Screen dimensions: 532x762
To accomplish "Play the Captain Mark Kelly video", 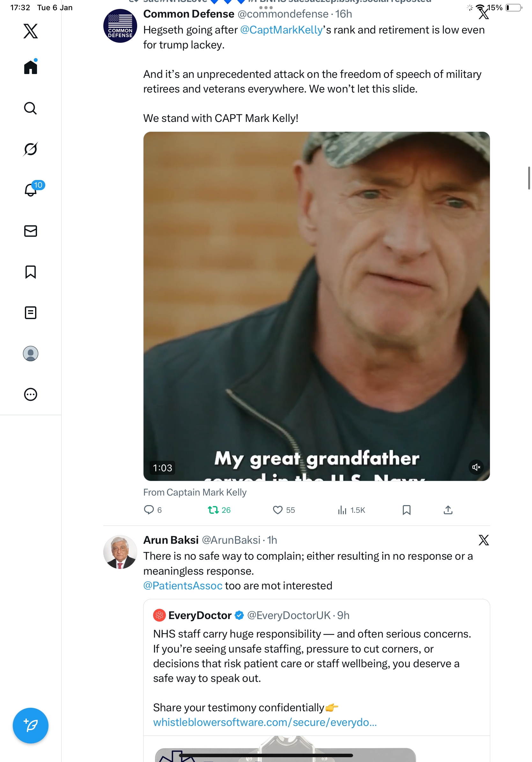I will tap(316, 306).
